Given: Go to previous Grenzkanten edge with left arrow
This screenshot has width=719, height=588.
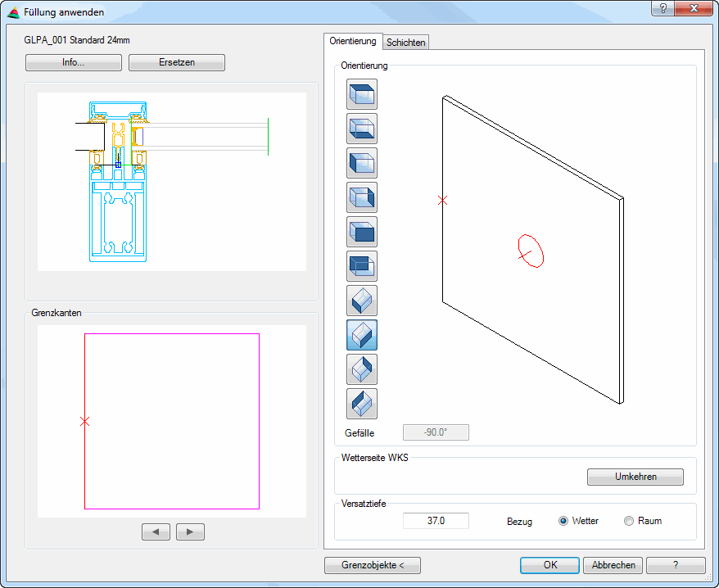Looking at the screenshot, I should click(156, 532).
